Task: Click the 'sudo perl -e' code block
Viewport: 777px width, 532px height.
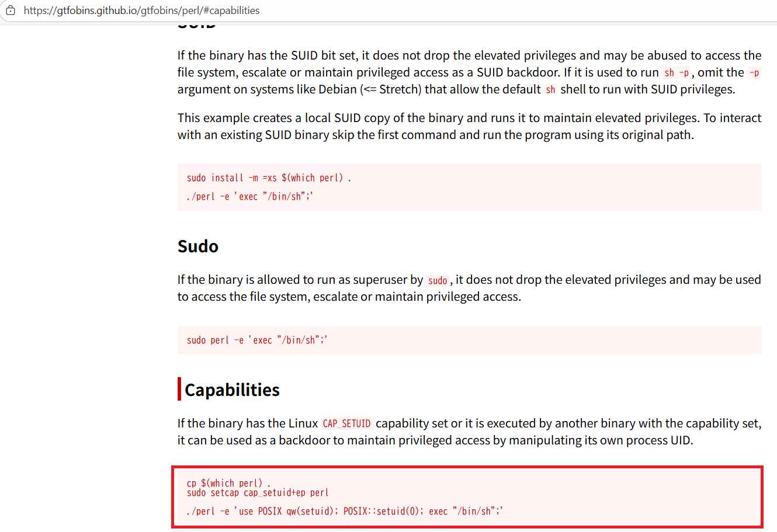Action: coord(257,340)
